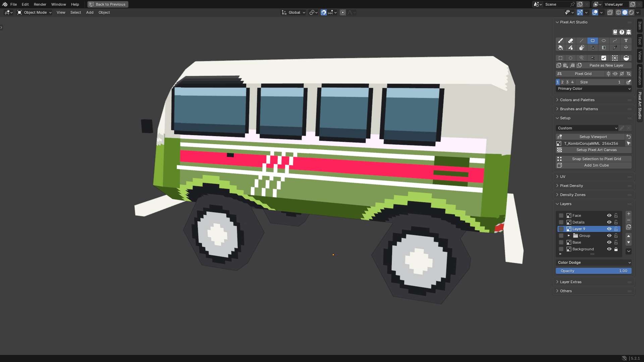
Task: Lock the Layer 9 layer
Action: coord(616,229)
